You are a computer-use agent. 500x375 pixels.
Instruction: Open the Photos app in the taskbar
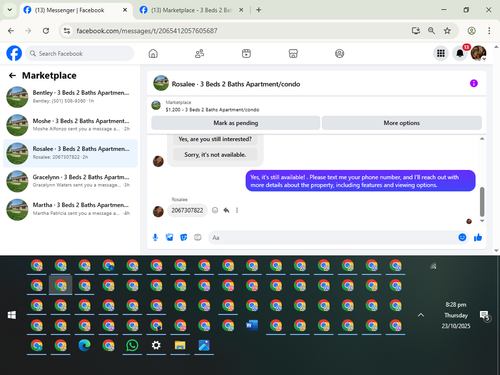pos(204,345)
